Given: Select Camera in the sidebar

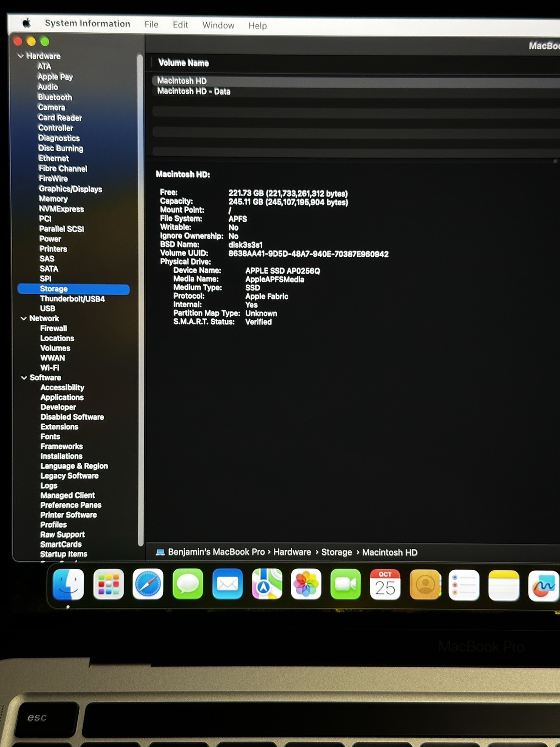Looking at the screenshot, I should coord(51,107).
